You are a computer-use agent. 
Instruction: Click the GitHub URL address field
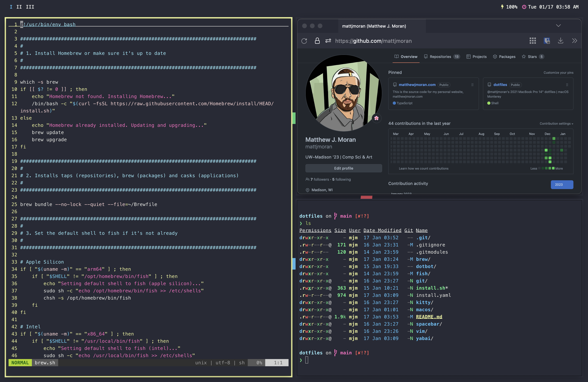373,41
